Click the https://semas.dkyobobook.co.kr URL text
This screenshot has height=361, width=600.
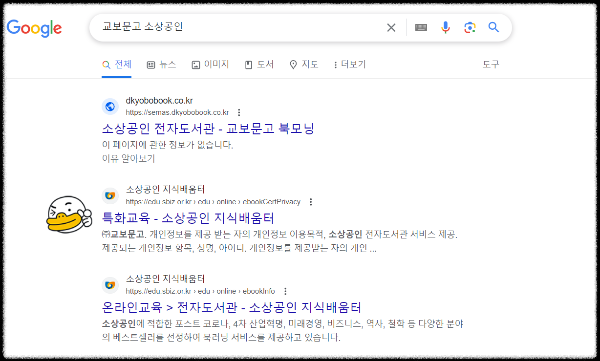177,112
